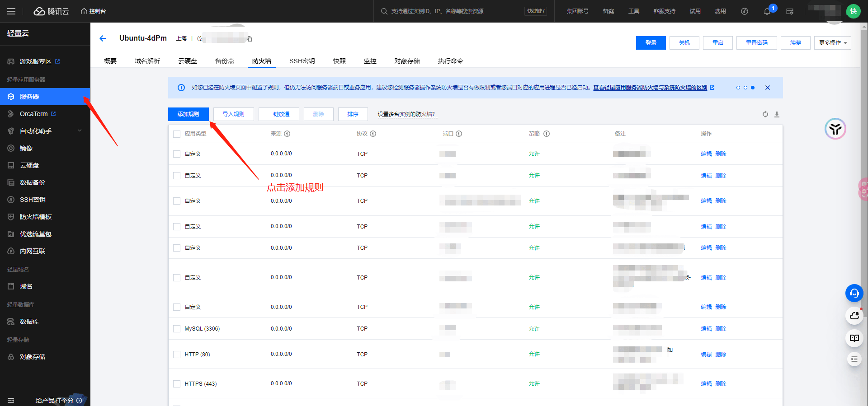
Task: Expand the 更多操作 dropdown
Action: coord(832,43)
